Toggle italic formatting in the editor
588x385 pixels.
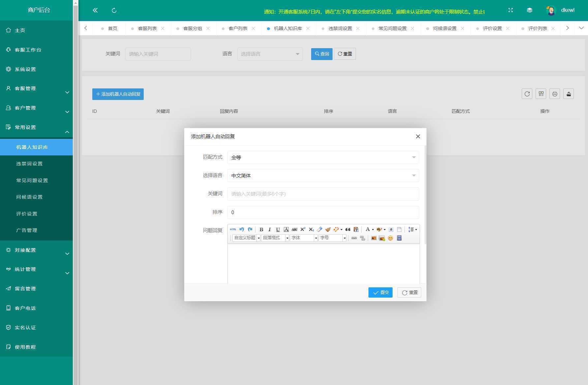coord(270,229)
